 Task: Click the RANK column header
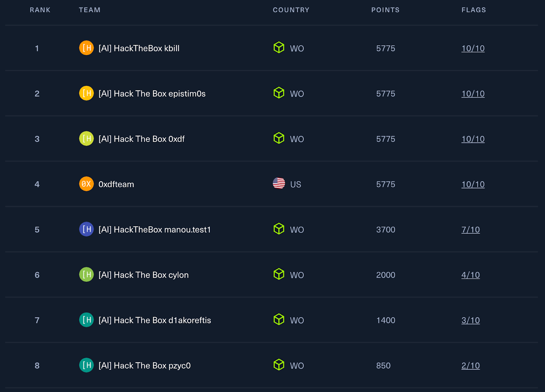(40, 10)
